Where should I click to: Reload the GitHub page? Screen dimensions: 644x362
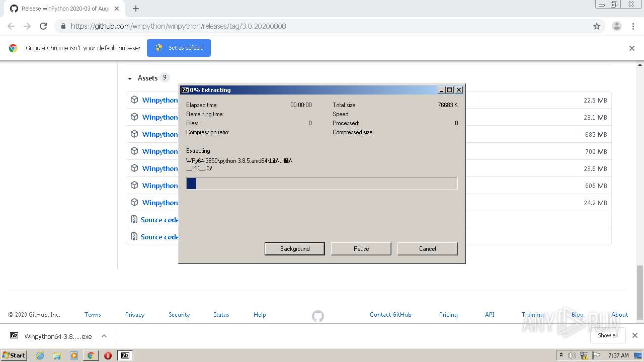pos(43,26)
